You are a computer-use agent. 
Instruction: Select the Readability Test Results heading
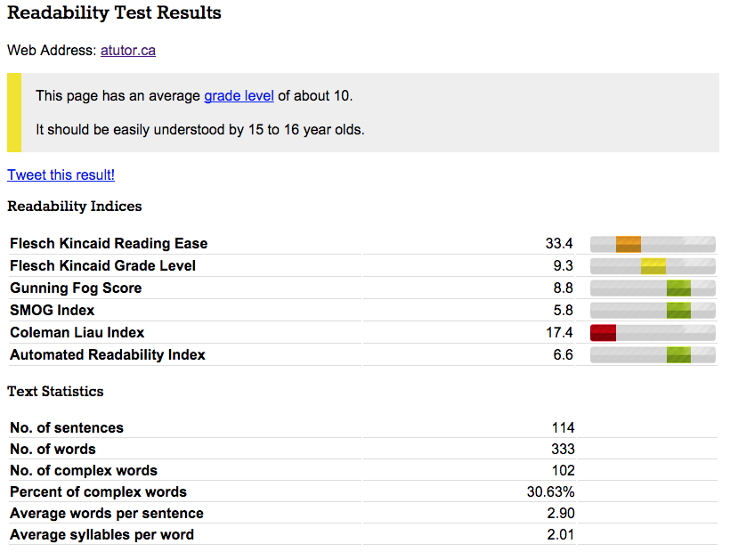tap(114, 13)
